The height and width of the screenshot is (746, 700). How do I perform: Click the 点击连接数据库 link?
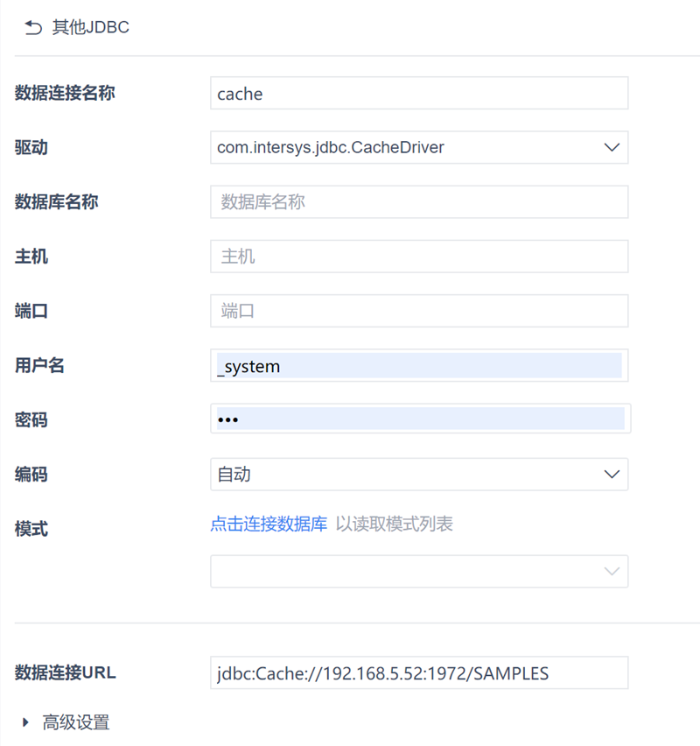[269, 524]
